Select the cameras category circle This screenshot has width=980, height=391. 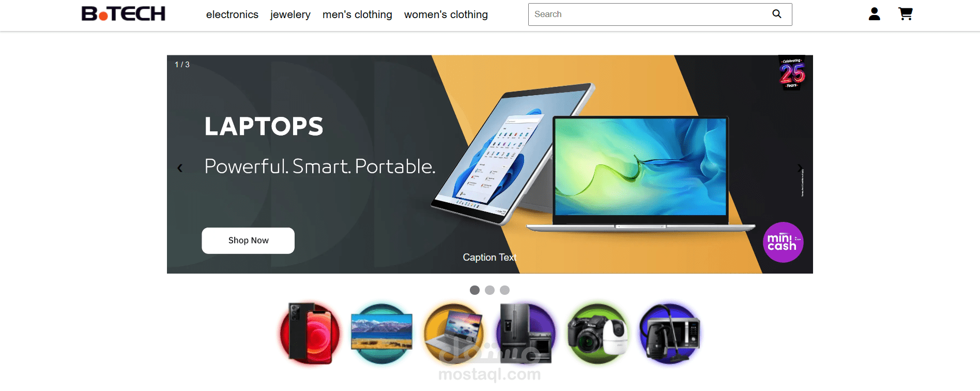tap(598, 334)
